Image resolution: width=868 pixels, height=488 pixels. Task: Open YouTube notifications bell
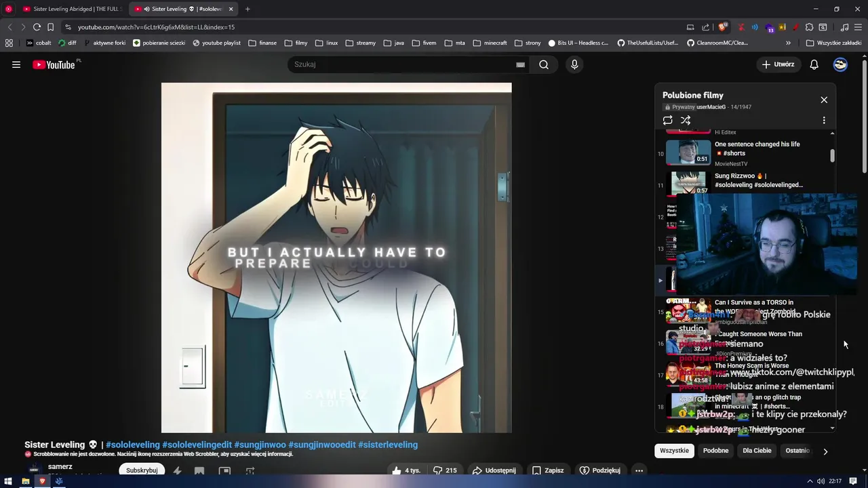[814, 64]
